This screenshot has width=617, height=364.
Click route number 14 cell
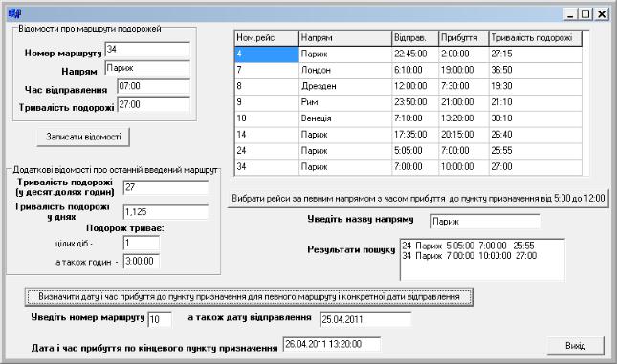[x=266, y=135]
